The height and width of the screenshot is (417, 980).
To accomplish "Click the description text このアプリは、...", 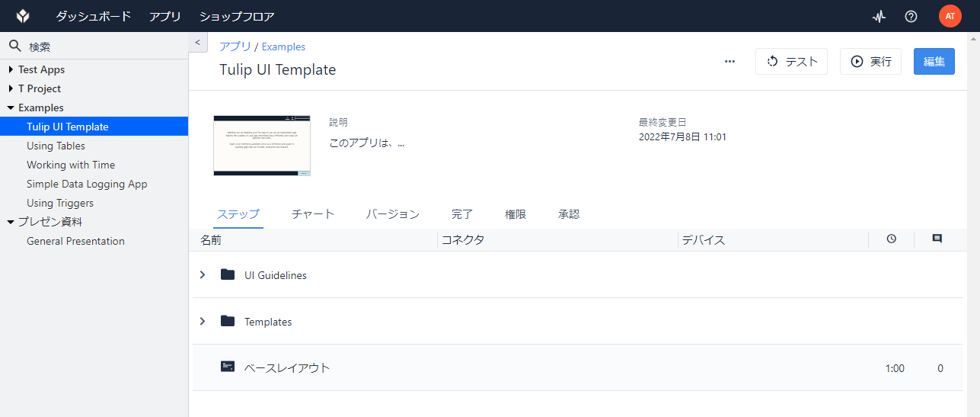I will 367,143.
